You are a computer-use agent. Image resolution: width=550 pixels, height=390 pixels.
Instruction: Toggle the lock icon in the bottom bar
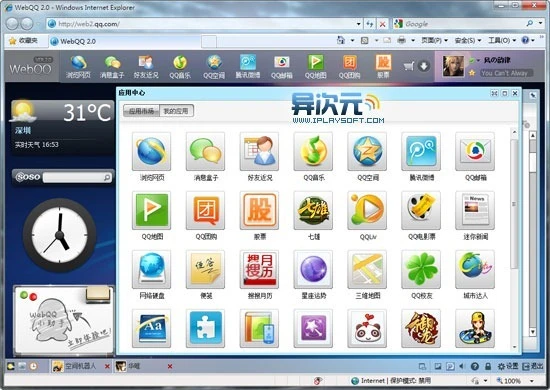pyautogui.click(x=488, y=367)
